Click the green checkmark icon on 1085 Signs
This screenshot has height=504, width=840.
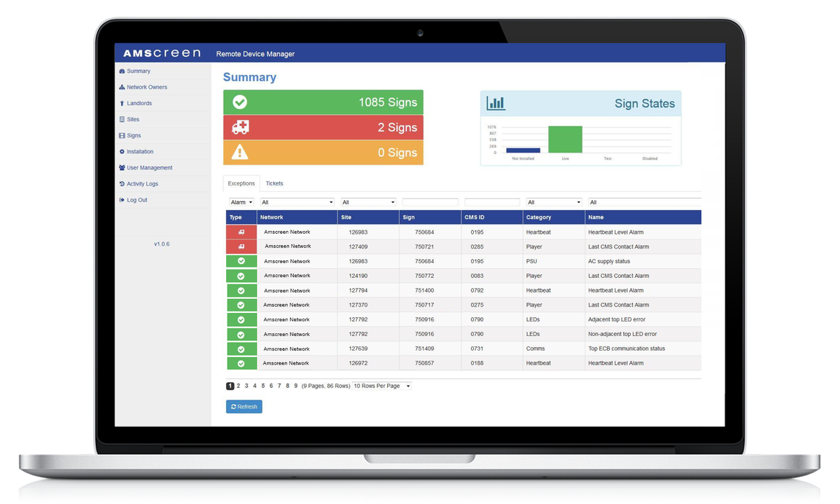click(x=239, y=102)
